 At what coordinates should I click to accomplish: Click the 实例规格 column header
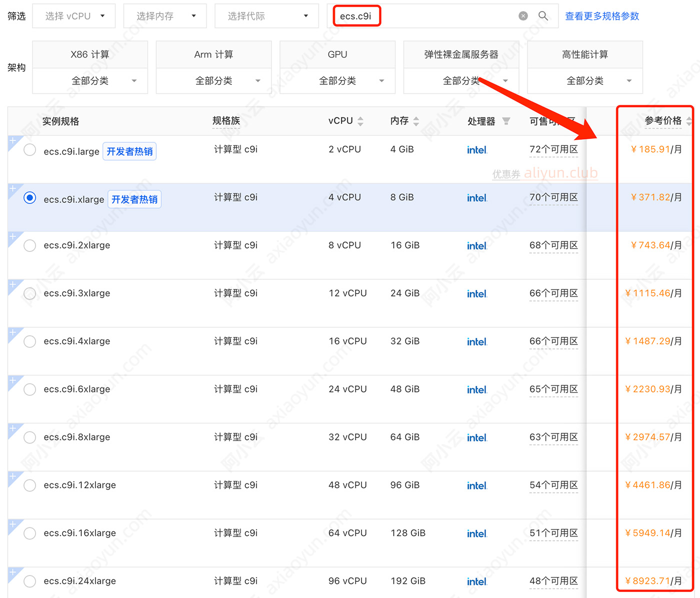[60, 121]
